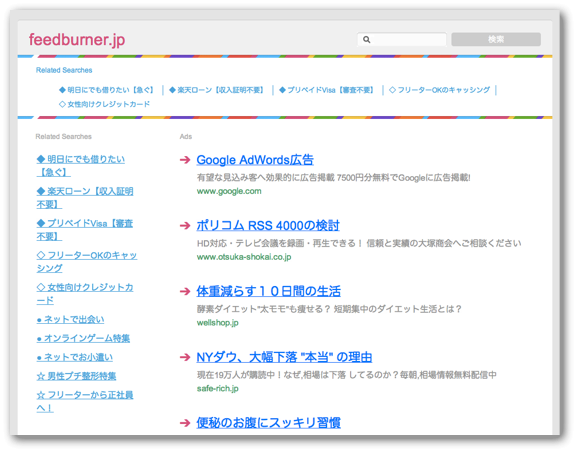
Task: Click the www.google.com ad URL
Action: point(229,191)
